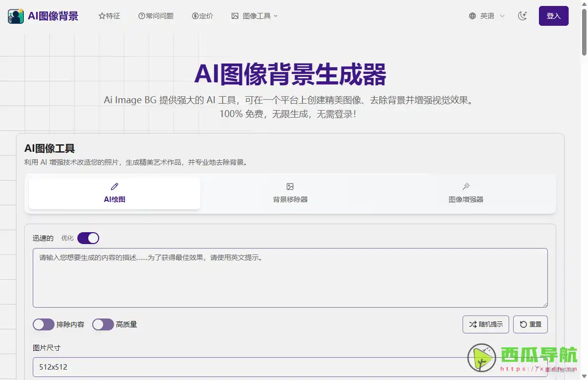Click the AI图像工具 section heading
588x380 pixels.
click(50, 148)
